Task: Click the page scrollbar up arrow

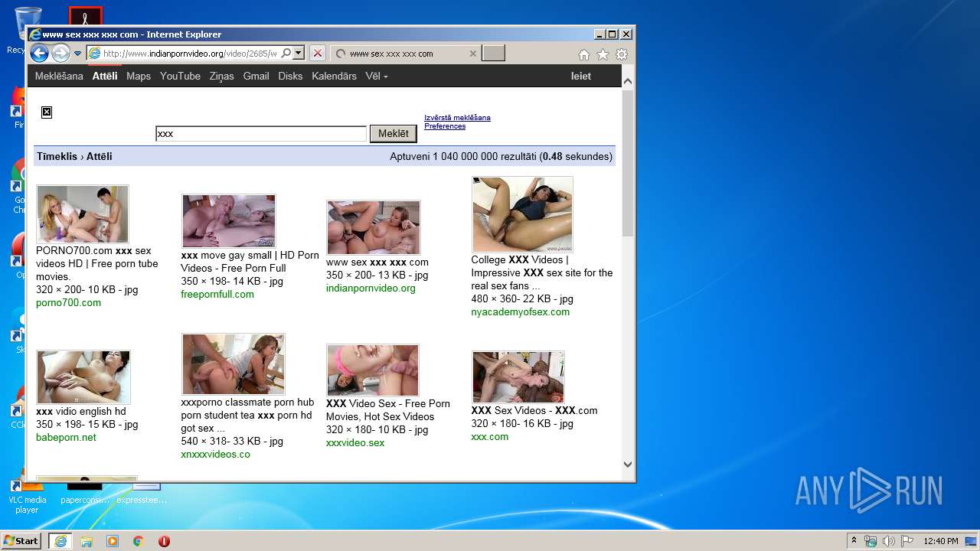Action: click(x=628, y=81)
